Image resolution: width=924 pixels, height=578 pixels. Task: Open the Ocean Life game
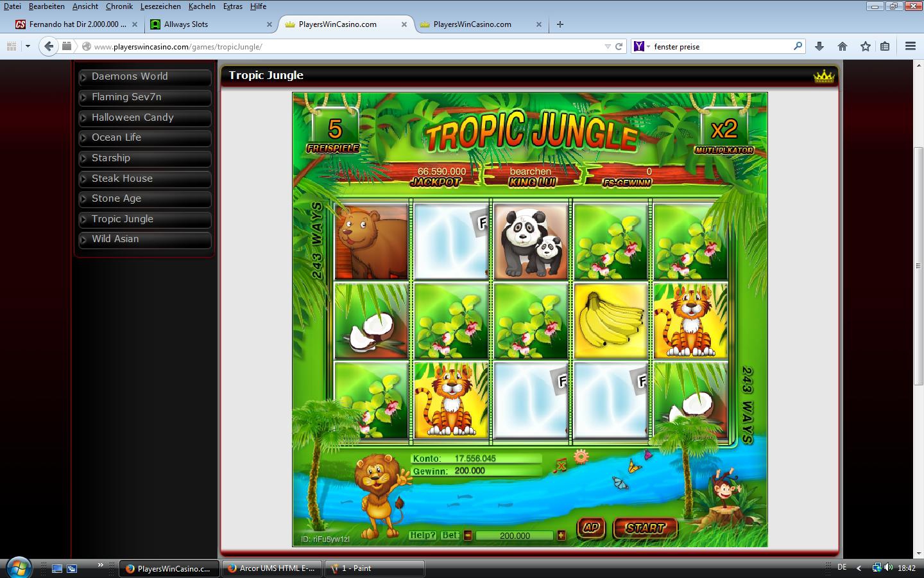[145, 137]
